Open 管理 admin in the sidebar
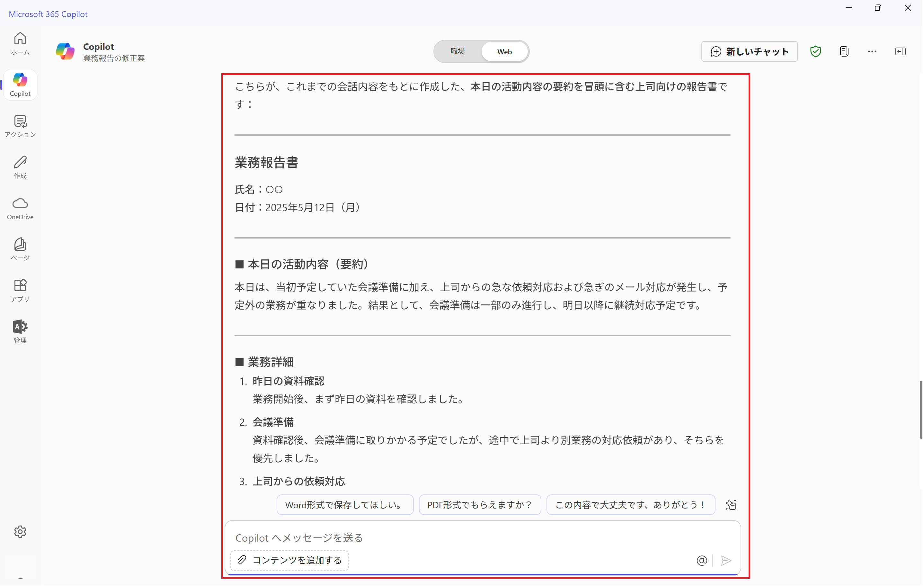The width and height of the screenshot is (924, 587). pyautogui.click(x=20, y=332)
